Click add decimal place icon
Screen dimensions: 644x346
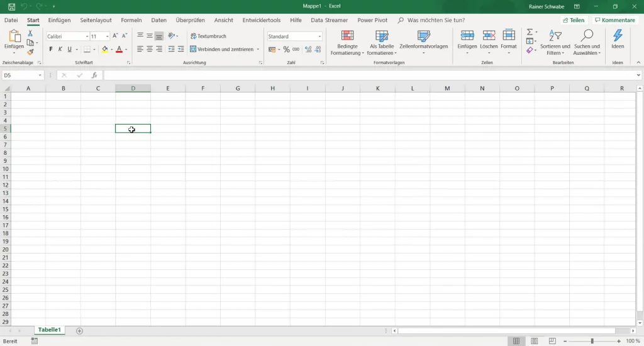pos(308,49)
